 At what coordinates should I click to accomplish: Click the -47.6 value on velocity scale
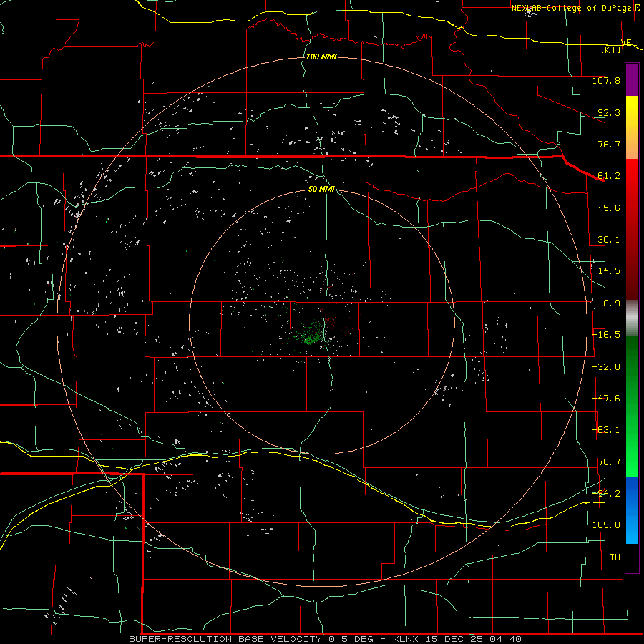(x=606, y=399)
